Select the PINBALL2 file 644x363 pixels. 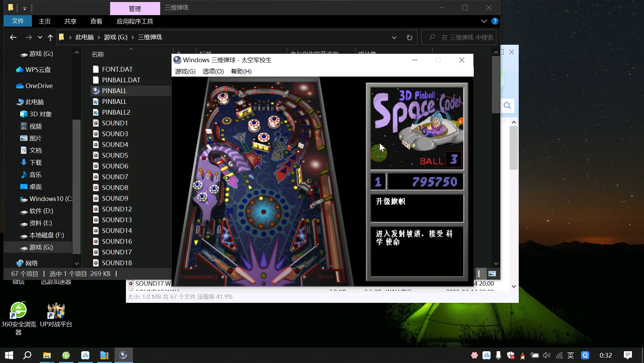point(111,112)
